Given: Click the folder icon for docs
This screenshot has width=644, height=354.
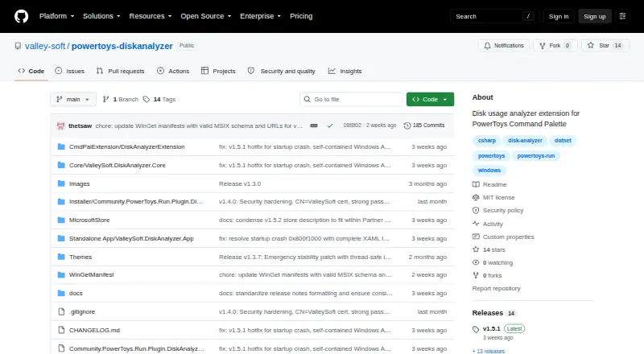Looking at the screenshot, I should [x=61, y=293].
